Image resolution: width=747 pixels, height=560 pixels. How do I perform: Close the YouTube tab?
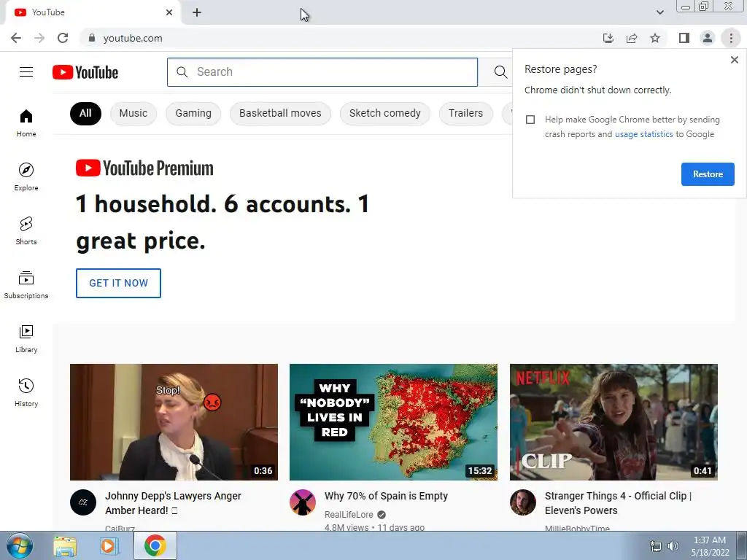169,12
